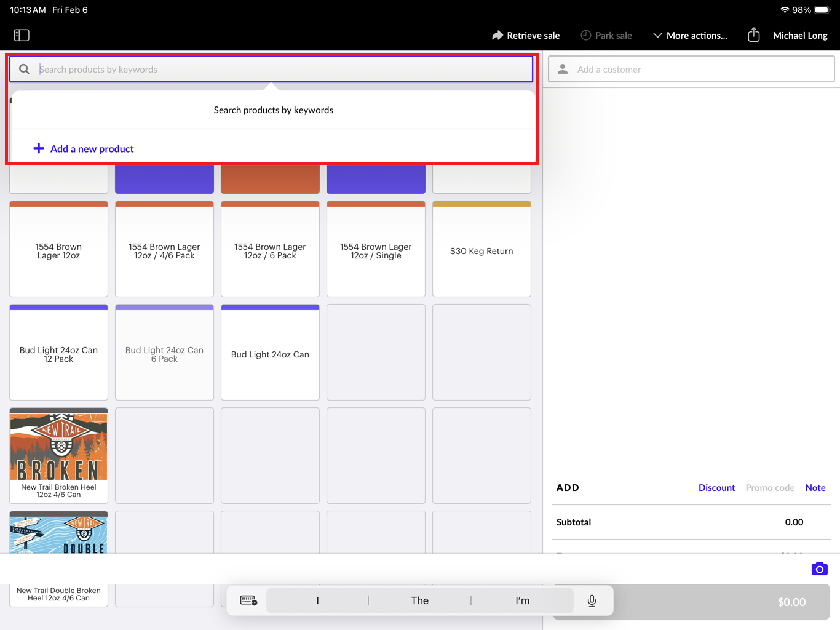Image resolution: width=840 pixels, height=630 pixels.
Task: Expand the More actions chevron
Action: [x=657, y=35]
